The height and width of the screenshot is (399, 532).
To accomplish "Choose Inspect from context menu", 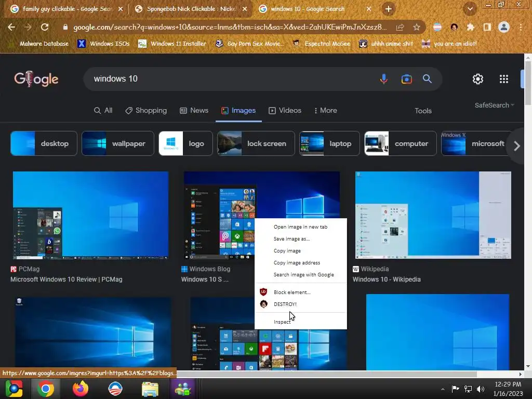I will [x=301, y=322].
